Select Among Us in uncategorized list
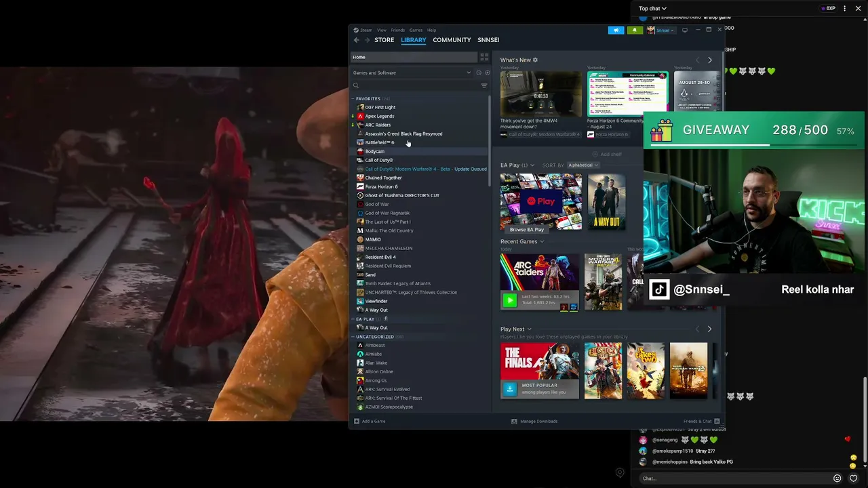This screenshot has width=868, height=488. coord(376,381)
